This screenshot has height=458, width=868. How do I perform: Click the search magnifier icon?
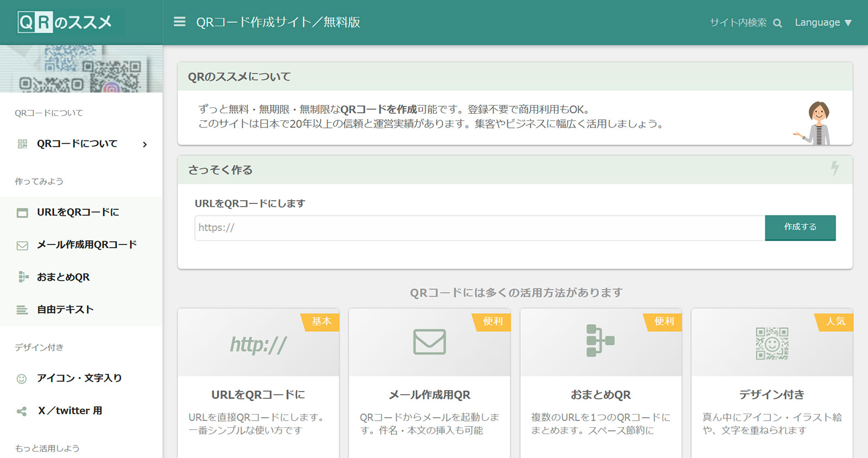tap(777, 23)
